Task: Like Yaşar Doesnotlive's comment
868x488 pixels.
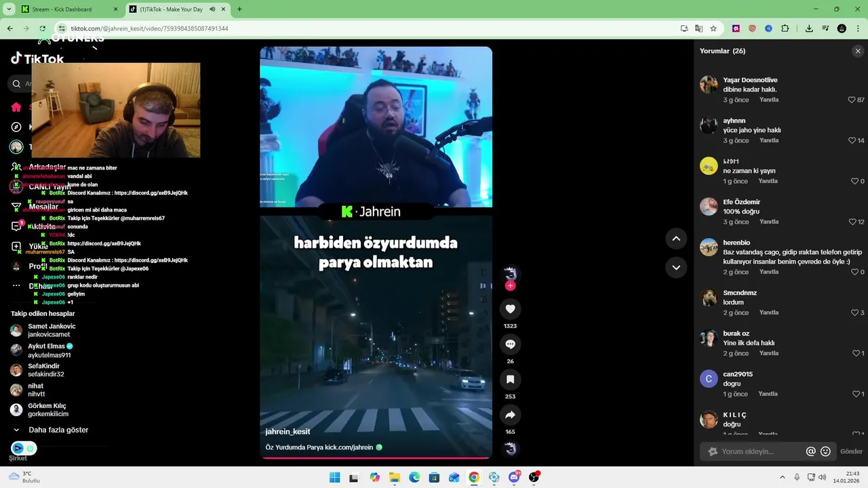Action: 852,100
